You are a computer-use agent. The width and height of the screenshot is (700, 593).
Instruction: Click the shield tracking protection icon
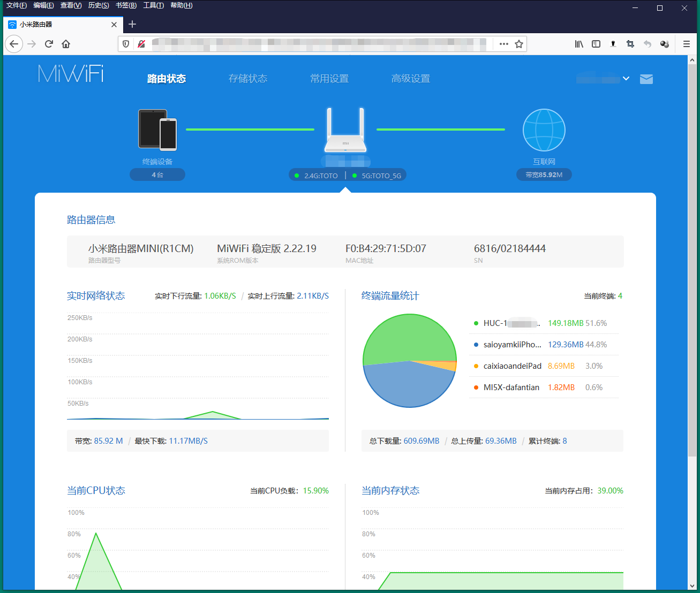[x=126, y=44]
